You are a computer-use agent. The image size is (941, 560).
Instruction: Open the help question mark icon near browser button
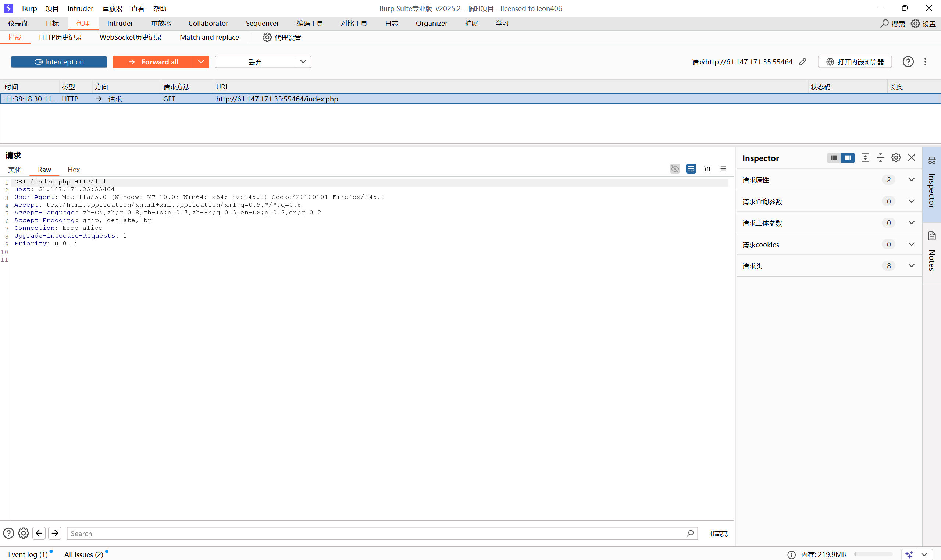tap(908, 62)
